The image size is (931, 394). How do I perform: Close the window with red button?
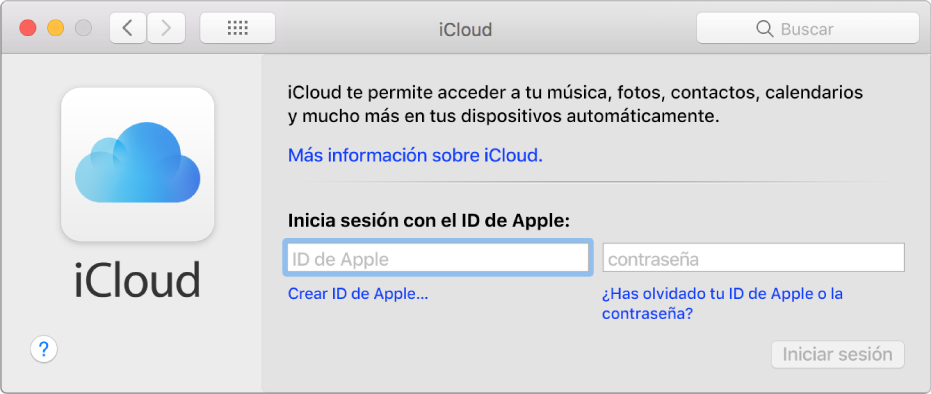click(x=28, y=28)
